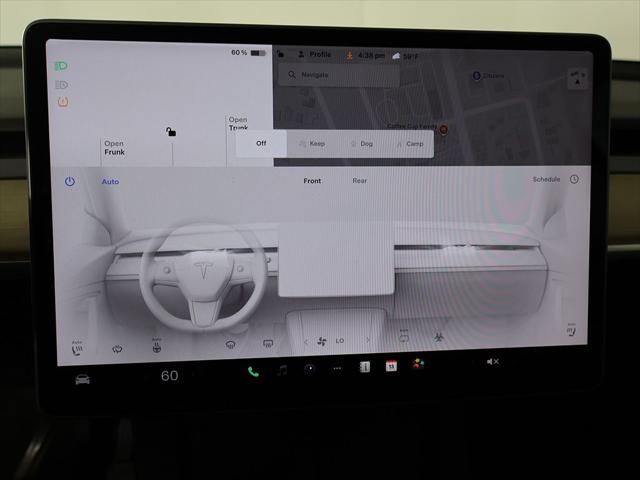Tap the fan speed icon
The image size is (640, 480).
point(322,341)
